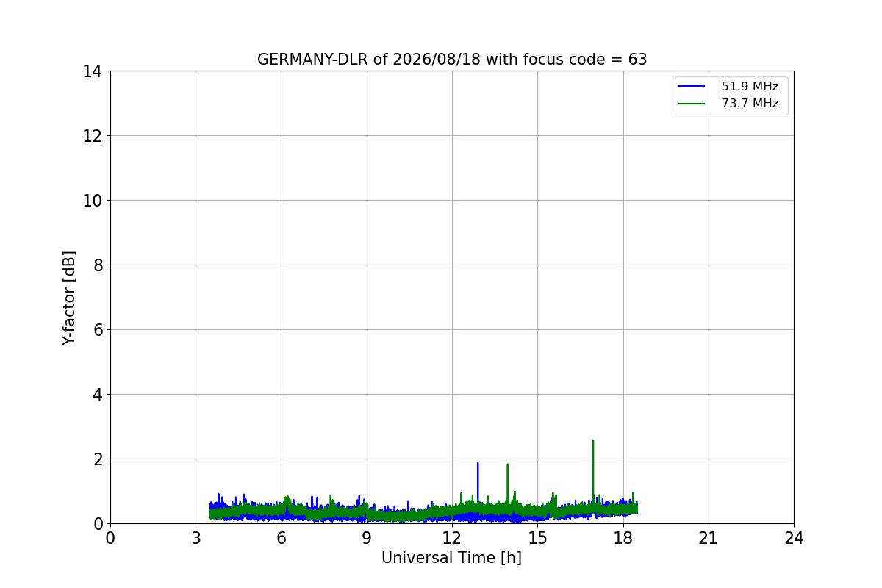882x588 pixels.
Task: Click the x-axis tick label 6
Action: (x=282, y=538)
